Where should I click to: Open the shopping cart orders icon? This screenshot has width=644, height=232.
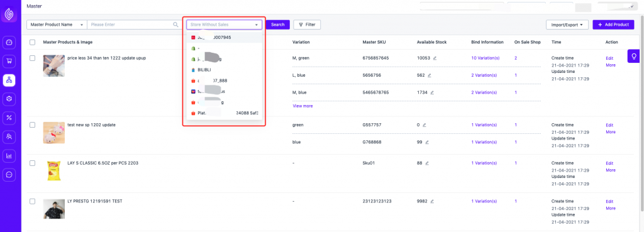9,61
